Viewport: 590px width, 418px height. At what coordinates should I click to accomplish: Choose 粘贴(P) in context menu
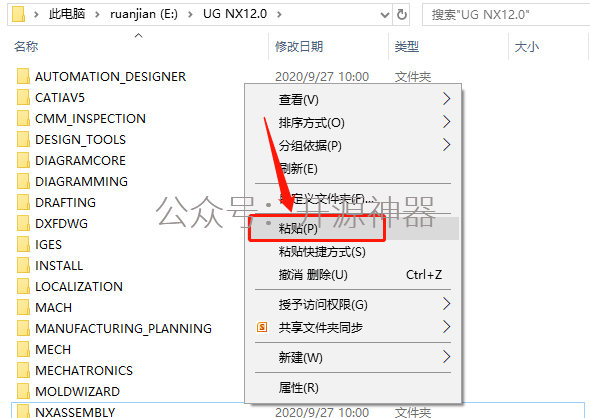tap(353, 228)
